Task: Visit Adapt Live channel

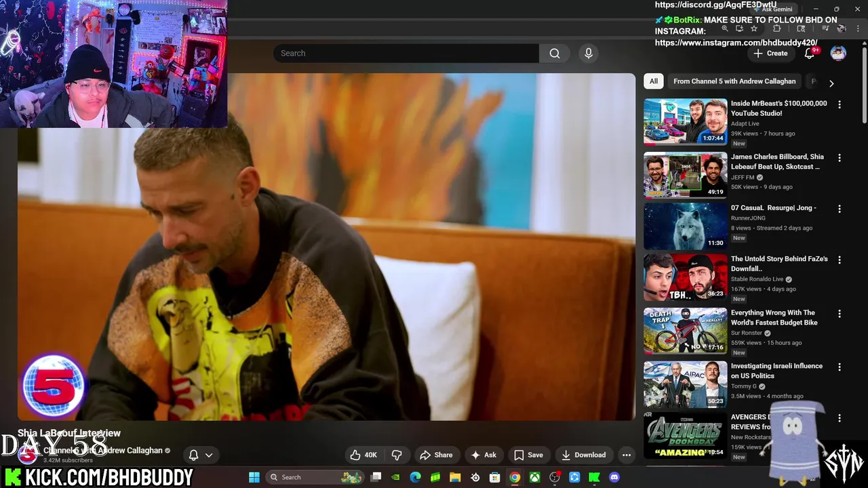Action: click(745, 124)
